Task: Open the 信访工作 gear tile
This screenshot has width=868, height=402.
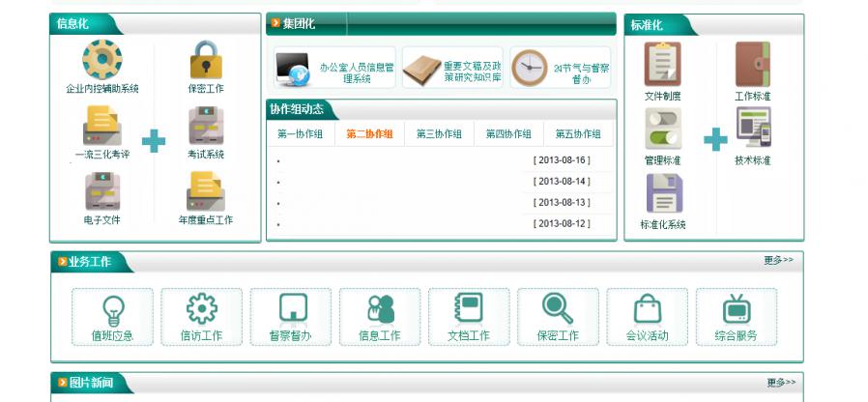Action: click(201, 309)
